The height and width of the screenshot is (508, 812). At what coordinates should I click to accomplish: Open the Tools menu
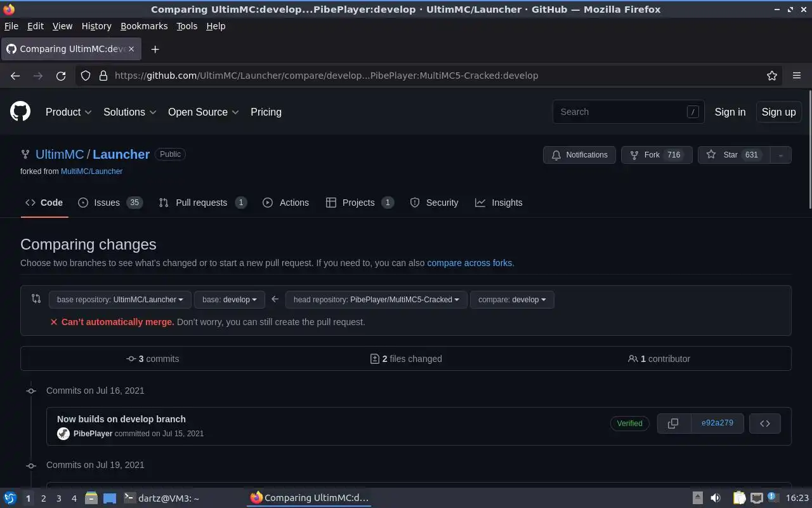pyautogui.click(x=187, y=26)
